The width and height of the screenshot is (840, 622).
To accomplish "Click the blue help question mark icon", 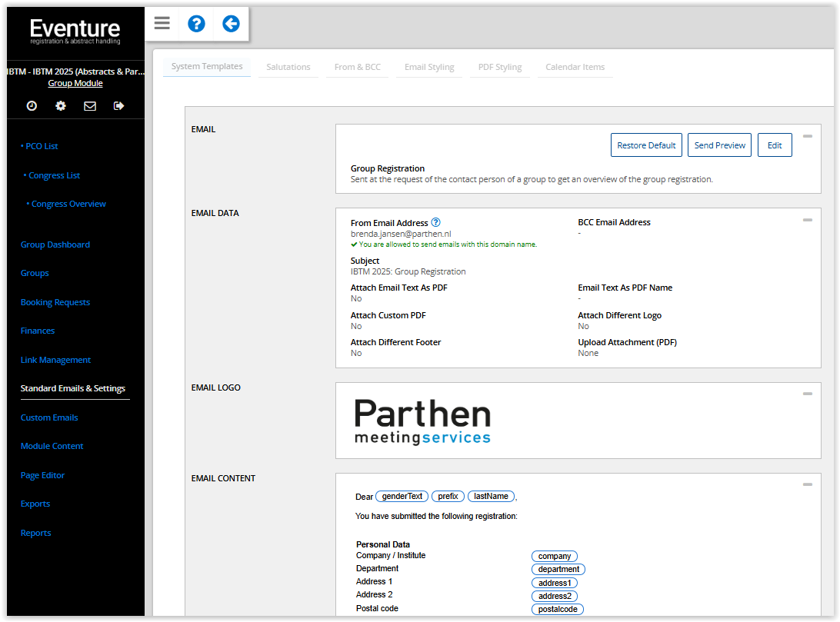I will tap(196, 23).
